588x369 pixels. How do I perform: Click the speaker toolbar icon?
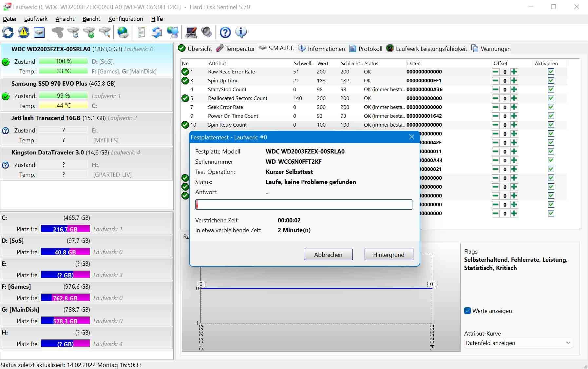point(207,32)
